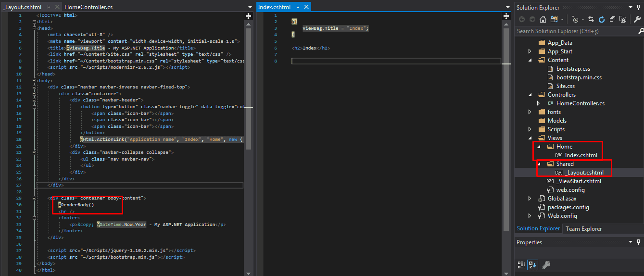Click the Back arrow in Solution Explorer toolbar

522,19
